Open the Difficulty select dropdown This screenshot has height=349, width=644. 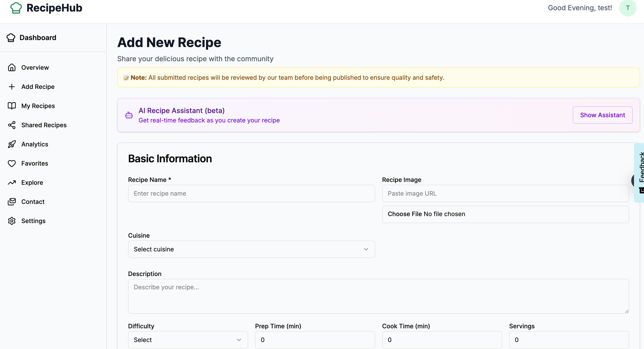[188, 340]
